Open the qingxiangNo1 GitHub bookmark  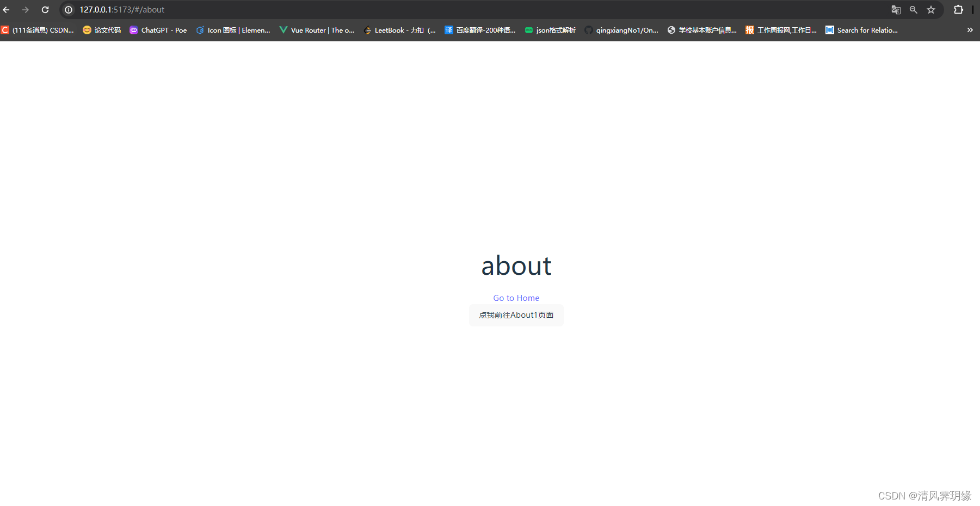[621, 30]
